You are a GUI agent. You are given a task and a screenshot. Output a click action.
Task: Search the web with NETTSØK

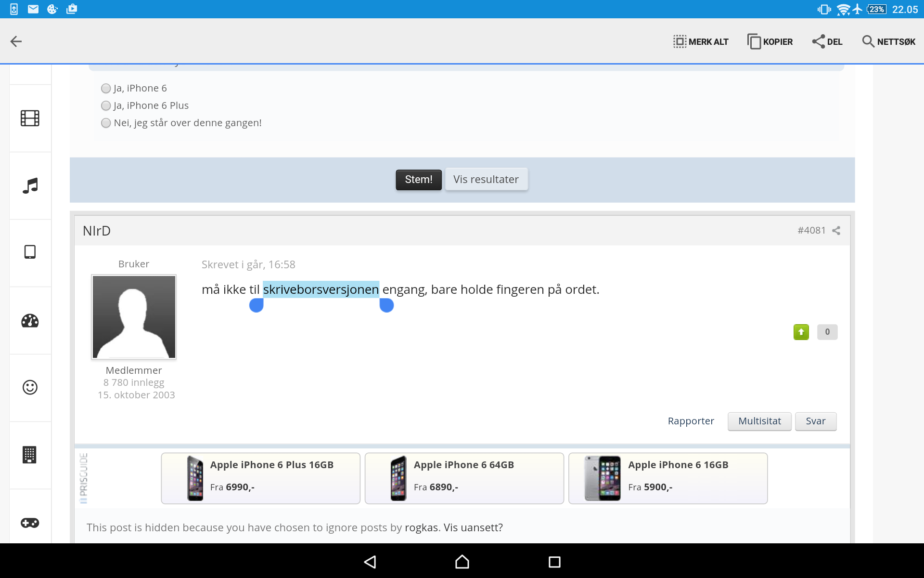coord(889,41)
